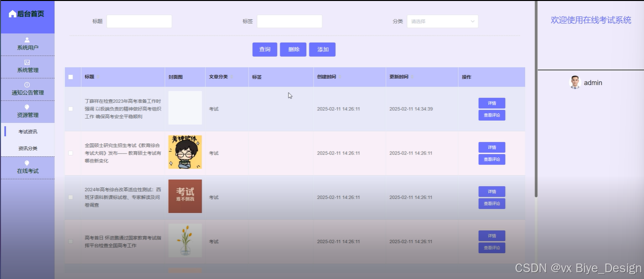Click the admin avatar picture
The image size is (644, 279).
tap(574, 83)
